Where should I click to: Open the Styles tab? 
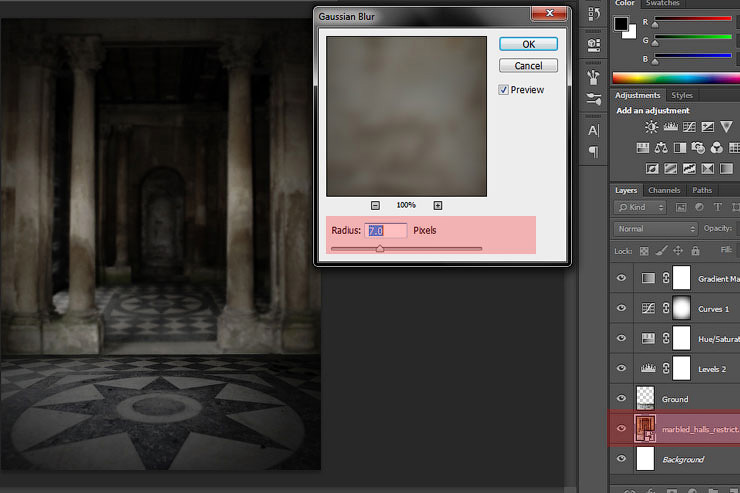pyautogui.click(x=681, y=96)
